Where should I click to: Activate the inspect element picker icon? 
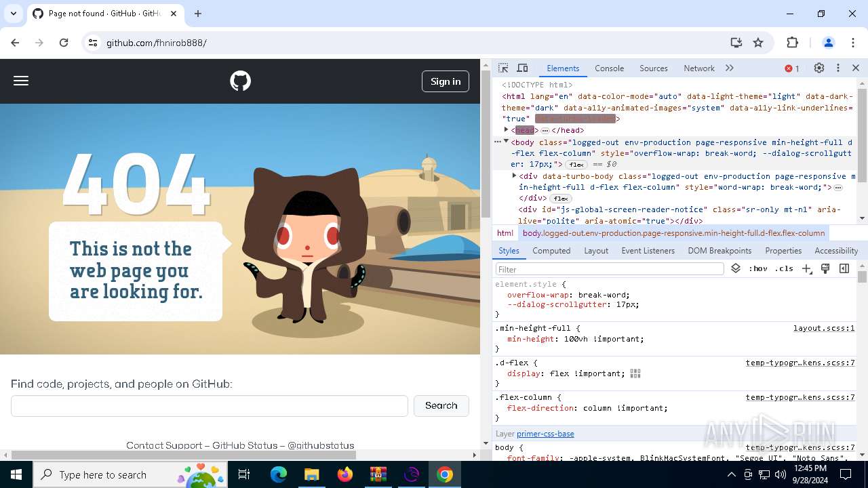pyautogui.click(x=503, y=68)
